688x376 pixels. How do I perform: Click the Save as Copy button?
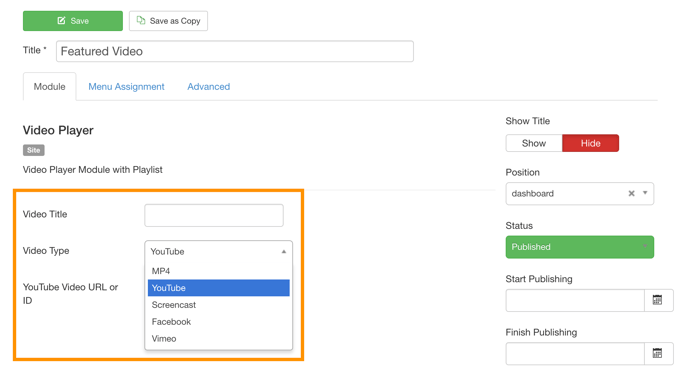coord(168,21)
